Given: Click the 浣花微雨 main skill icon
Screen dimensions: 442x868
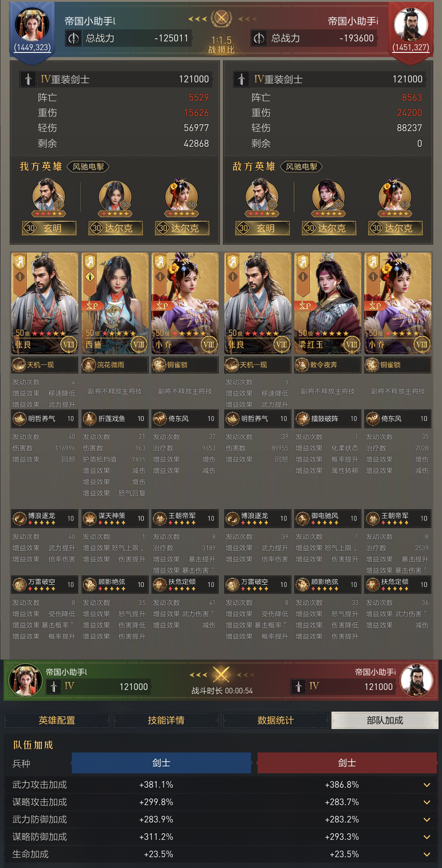Looking at the screenshot, I should (89, 365).
